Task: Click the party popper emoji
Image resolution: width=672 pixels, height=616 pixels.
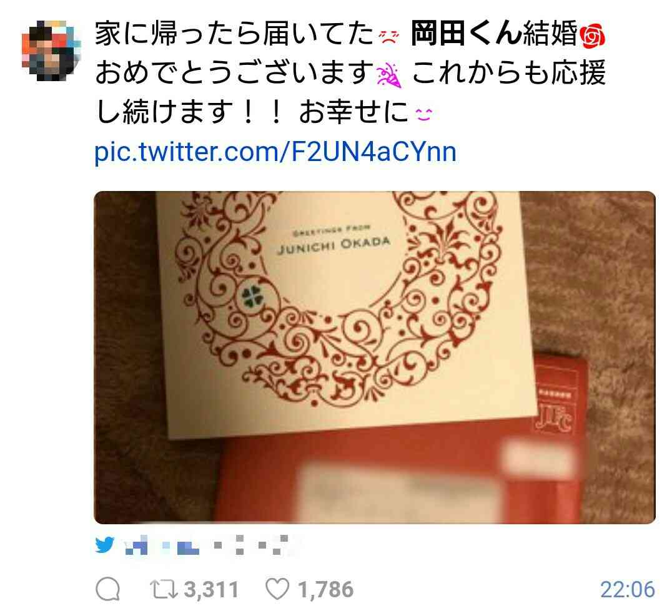Action: (388, 74)
